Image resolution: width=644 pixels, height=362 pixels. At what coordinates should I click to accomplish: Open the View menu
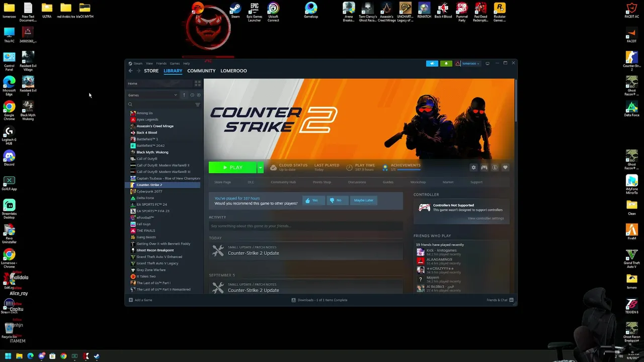point(149,63)
